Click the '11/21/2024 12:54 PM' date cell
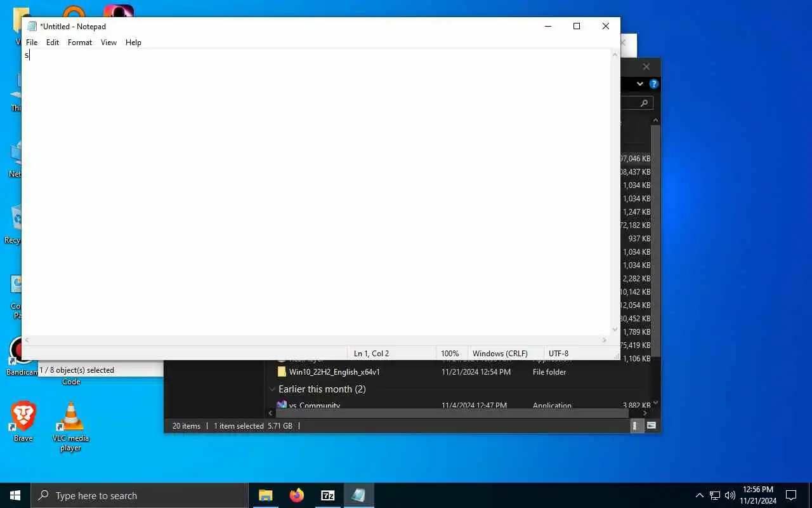 click(476, 371)
